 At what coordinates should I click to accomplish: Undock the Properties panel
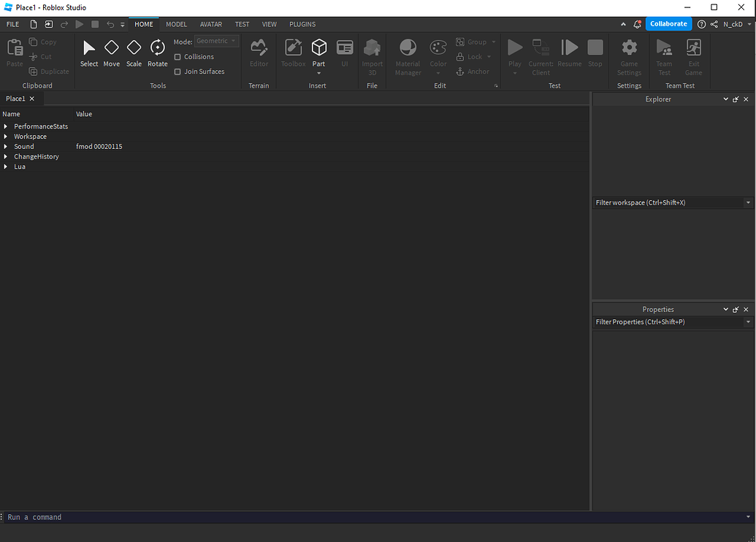tap(736, 310)
